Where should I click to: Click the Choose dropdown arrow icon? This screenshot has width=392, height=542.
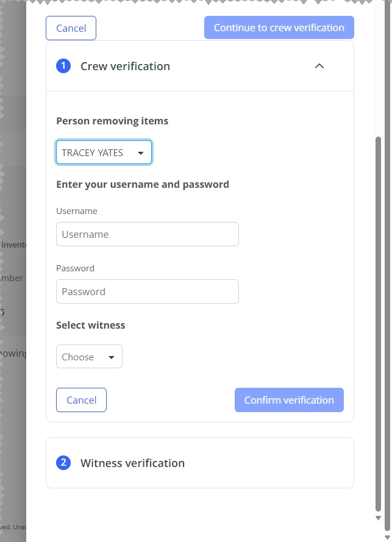pyautogui.click(x=112, y=357)
